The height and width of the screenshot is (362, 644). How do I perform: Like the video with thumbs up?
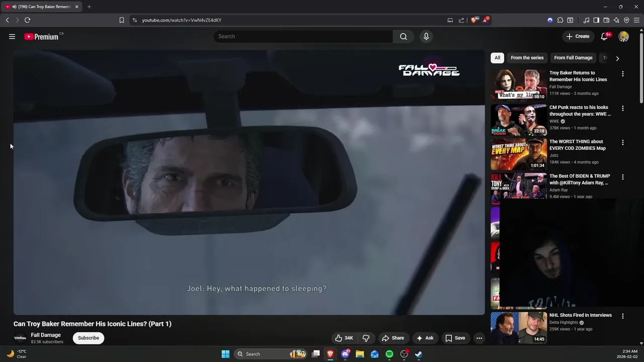click(x=344, y=338)
